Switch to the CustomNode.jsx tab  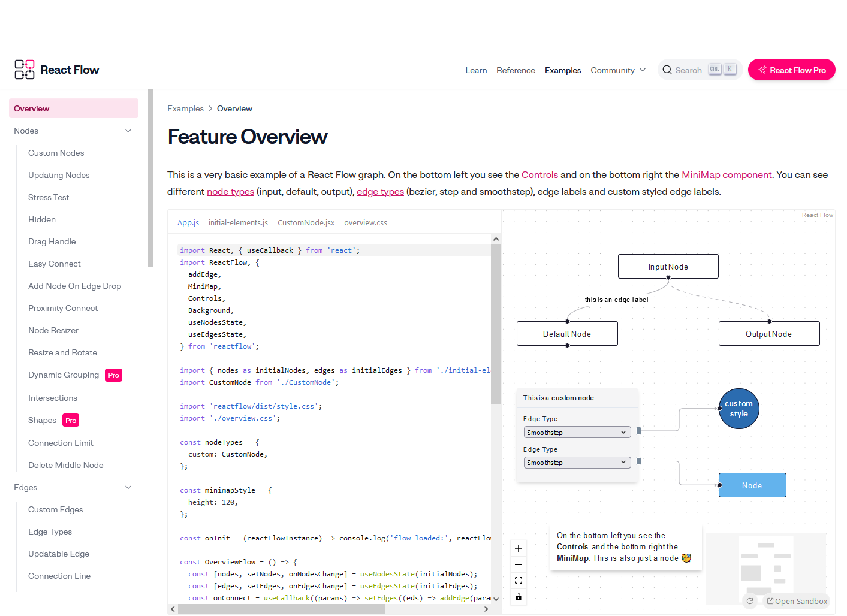pyautogui.click(x=306, y=223)
